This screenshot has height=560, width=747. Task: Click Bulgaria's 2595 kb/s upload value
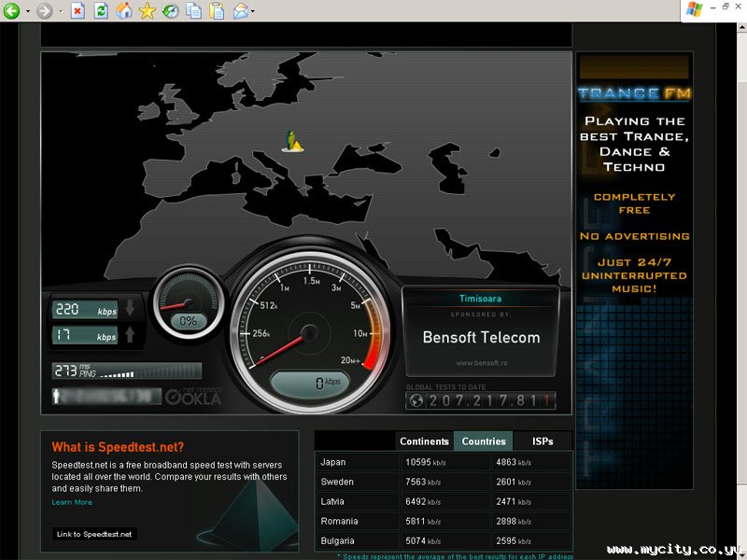tap(514, 541)
